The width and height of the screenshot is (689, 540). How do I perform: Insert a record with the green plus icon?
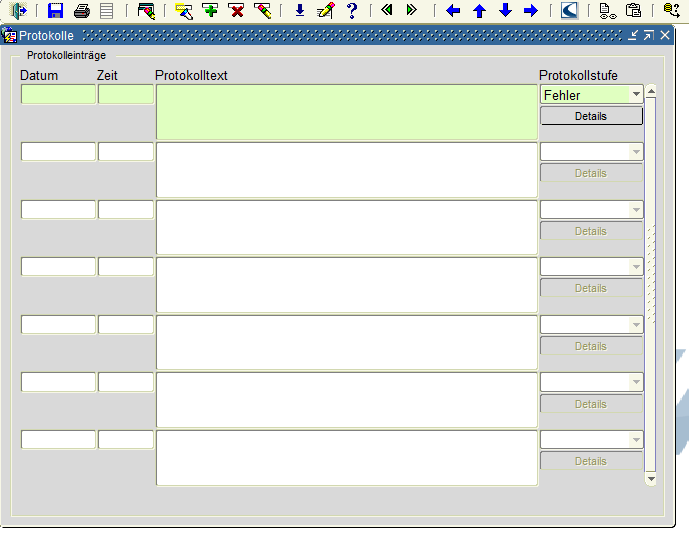coord(210,11)
